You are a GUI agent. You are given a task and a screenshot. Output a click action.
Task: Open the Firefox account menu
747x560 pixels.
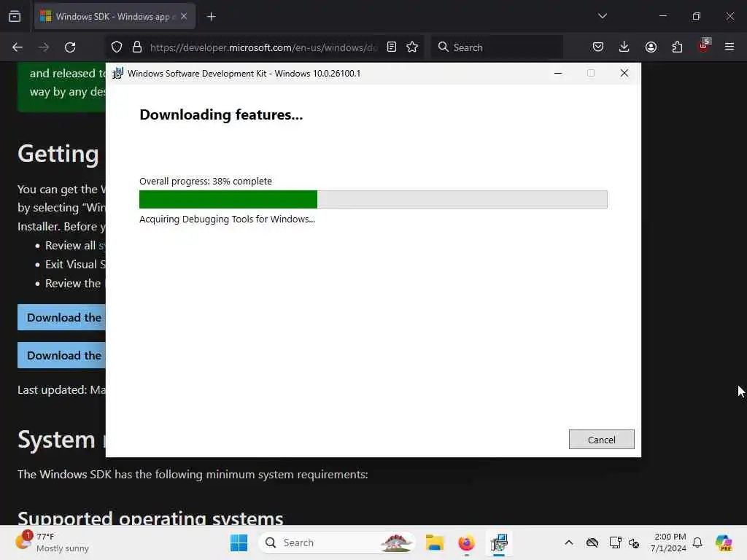click(651, 47)
